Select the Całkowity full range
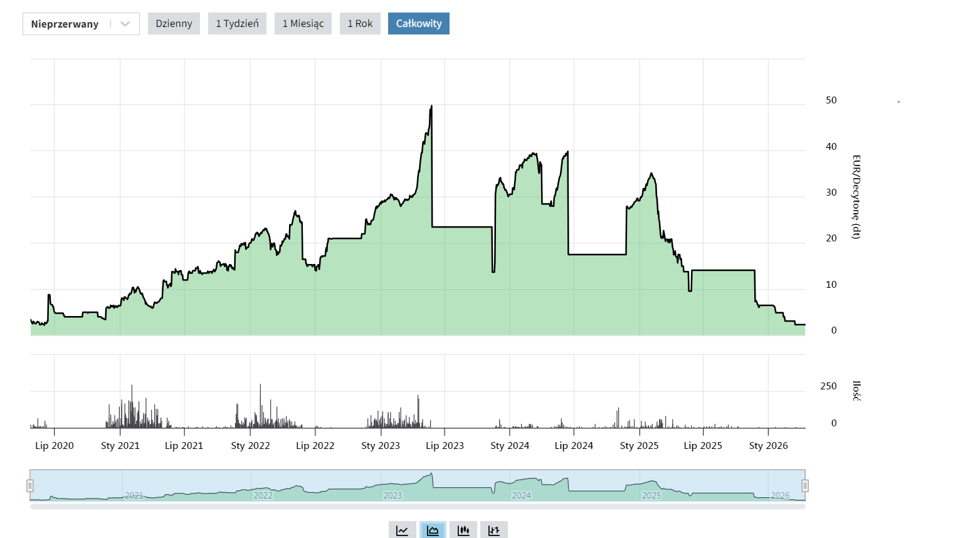Viewport: 980px width, 538px height. pos(418,24)
